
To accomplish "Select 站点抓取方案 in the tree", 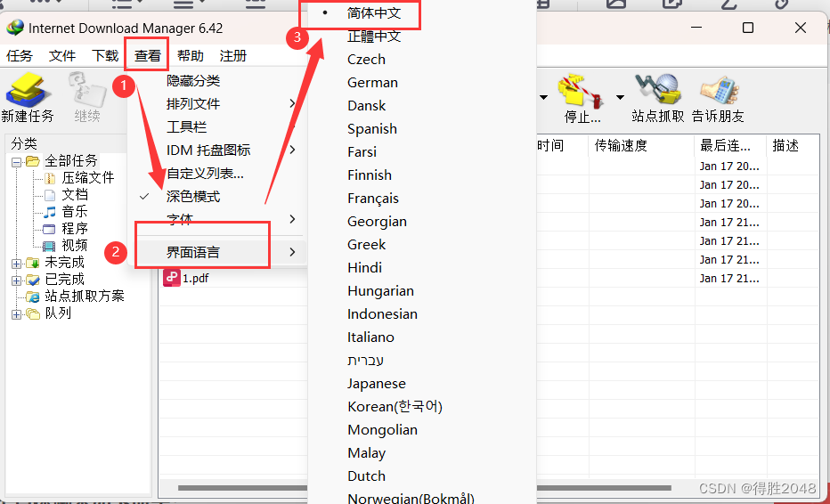I will point(85,296).
